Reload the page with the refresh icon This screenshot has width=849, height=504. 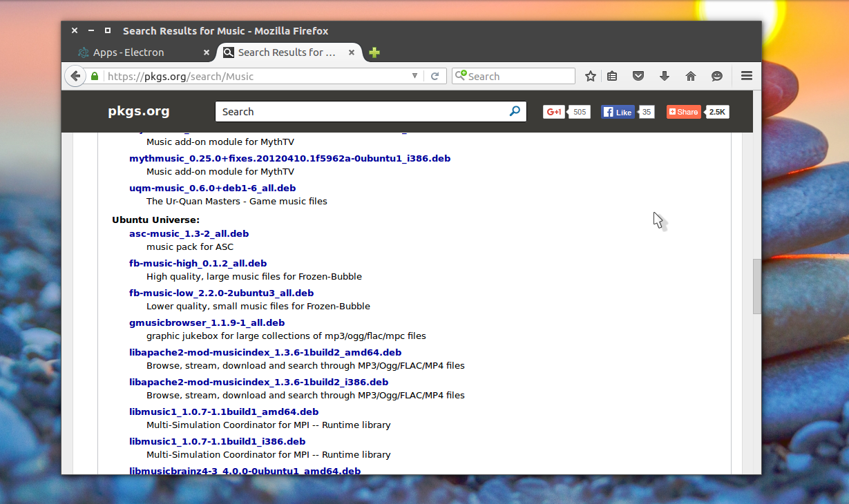(x=435, y=76)
